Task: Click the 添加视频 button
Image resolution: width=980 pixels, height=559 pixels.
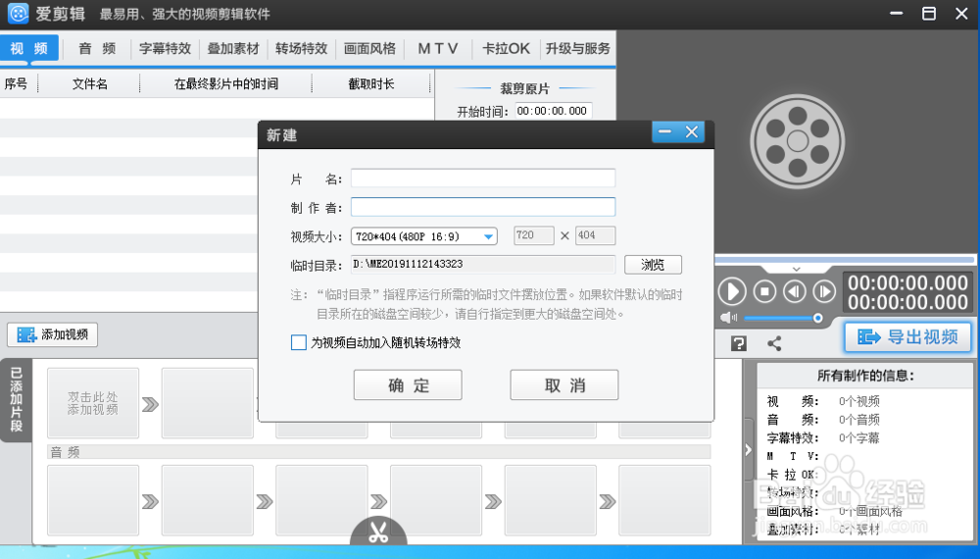Action: click(53, 334)
